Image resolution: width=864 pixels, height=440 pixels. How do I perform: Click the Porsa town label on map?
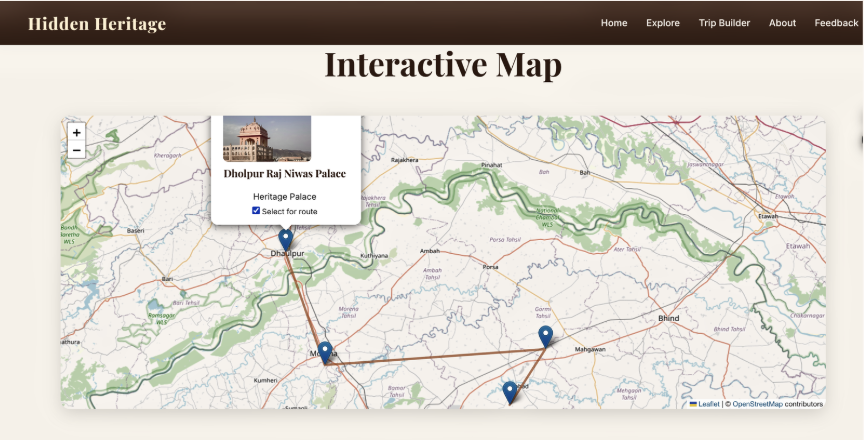click(490, 267)
